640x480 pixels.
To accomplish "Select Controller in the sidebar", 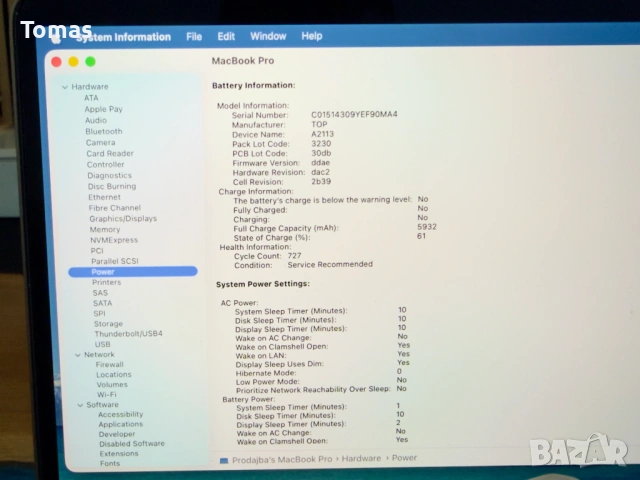I will pyautogui.click(x=105, y=164).
